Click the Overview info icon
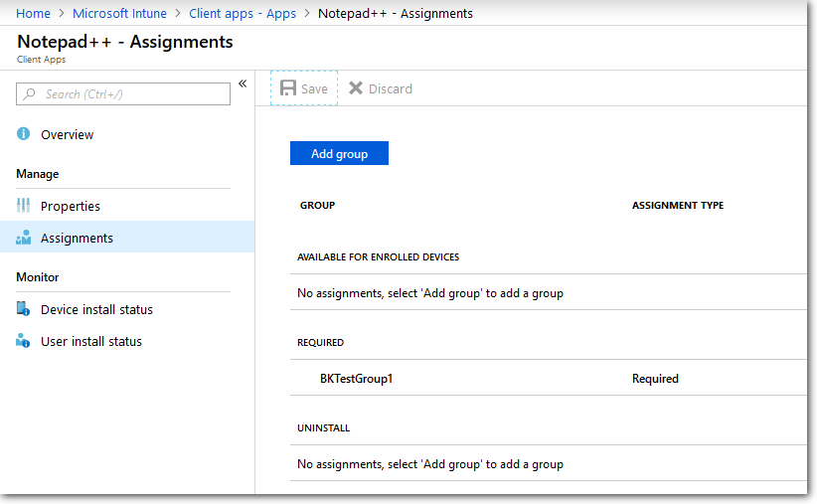 [24, 134]
